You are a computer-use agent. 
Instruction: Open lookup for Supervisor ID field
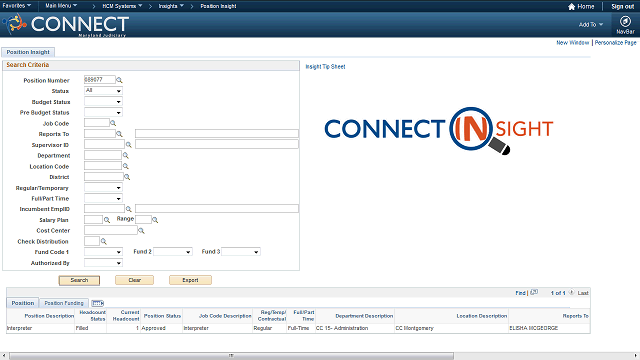pos(129,144)
